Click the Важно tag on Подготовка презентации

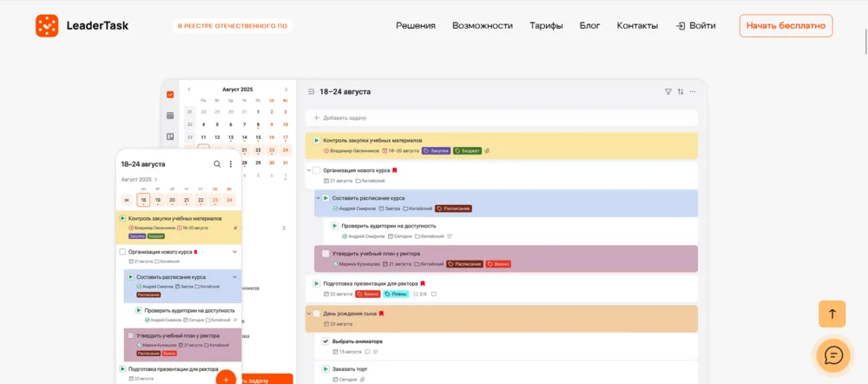[367, 294]
